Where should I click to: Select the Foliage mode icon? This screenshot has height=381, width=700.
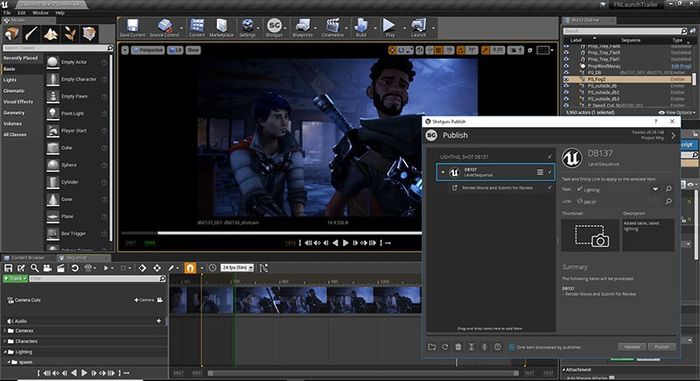[70, 33]
